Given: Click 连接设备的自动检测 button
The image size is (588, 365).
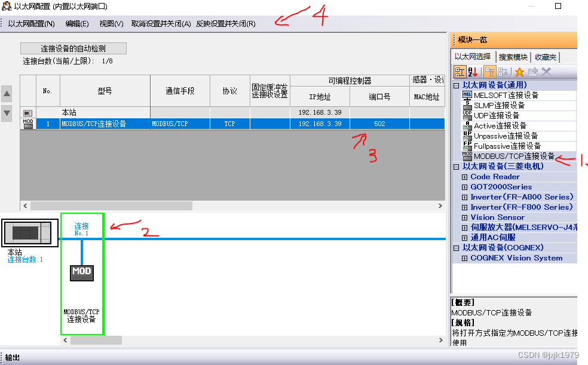Looking at the screenshot, I should (x=73, y=48).
